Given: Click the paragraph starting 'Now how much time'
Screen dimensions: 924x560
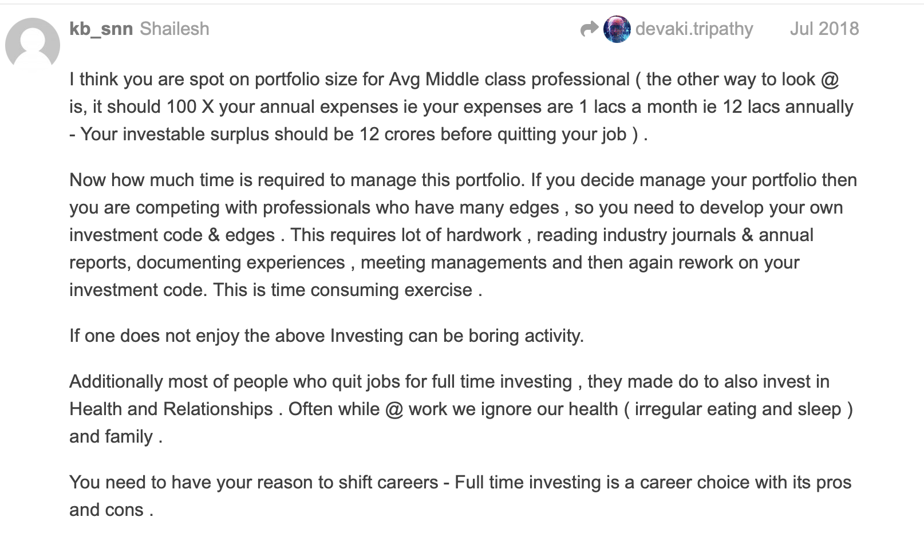Looking at the screenshot, I should (x=463, y=235).
